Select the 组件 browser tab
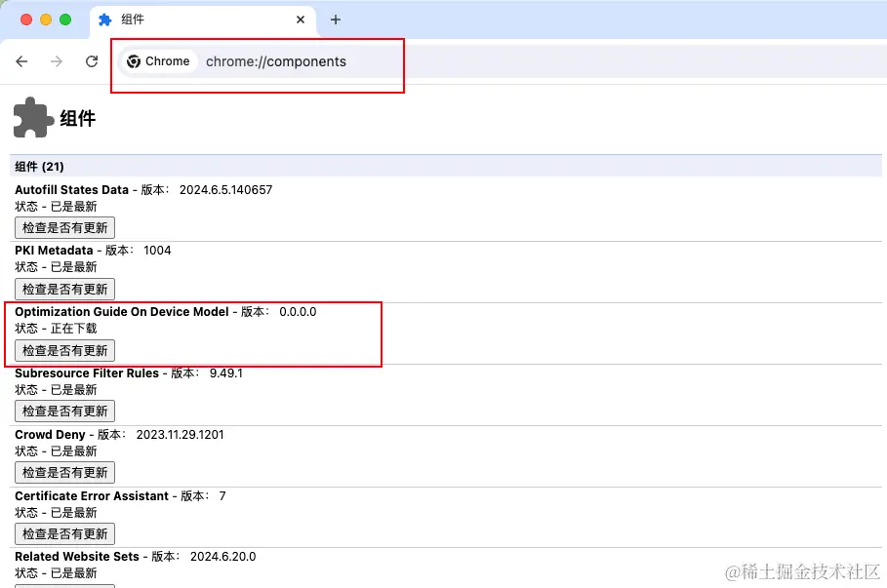887x588 pixels. (204, 20)
